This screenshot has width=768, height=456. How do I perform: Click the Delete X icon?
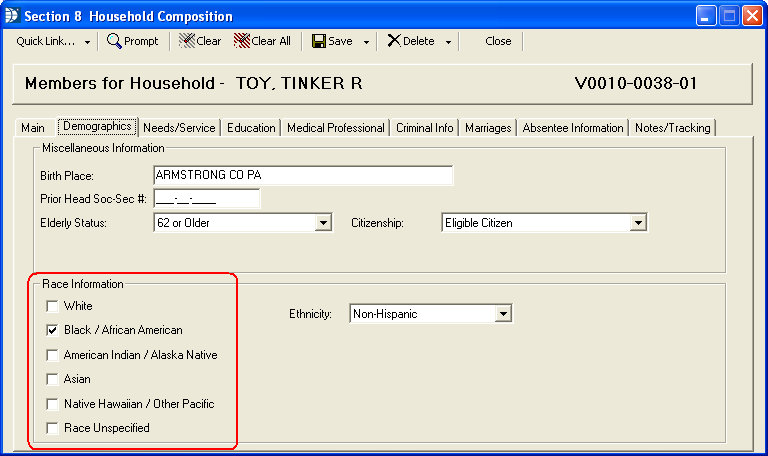[x=394, y=41]
